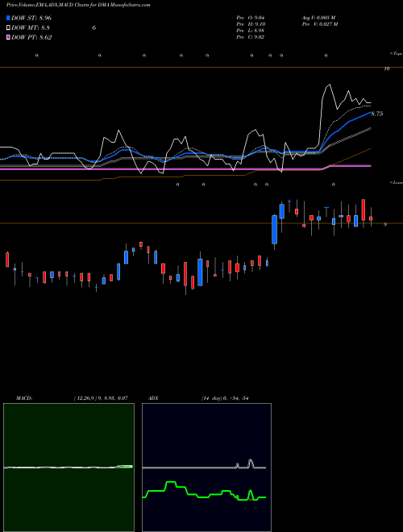The image size is (403, 532).
Task: Click the 'Pre L: 8.98' low value
Action: [x=251, y=31]
